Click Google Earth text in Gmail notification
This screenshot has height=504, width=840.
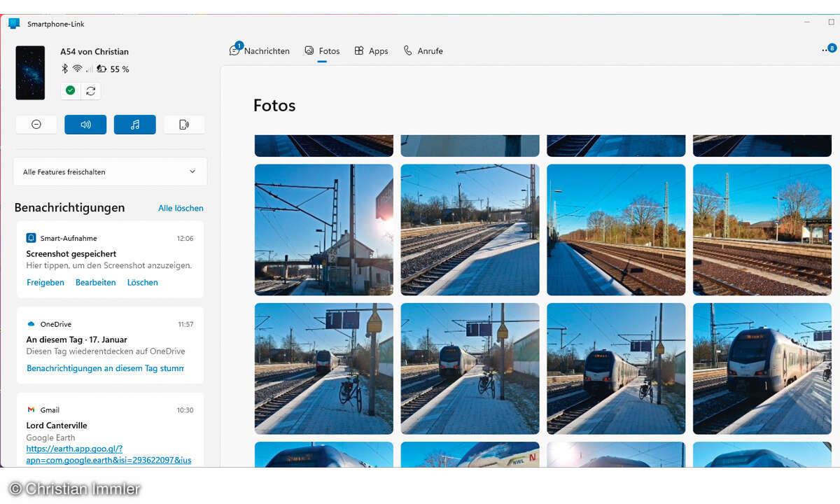pyautogui.click(x=50, y=438)
